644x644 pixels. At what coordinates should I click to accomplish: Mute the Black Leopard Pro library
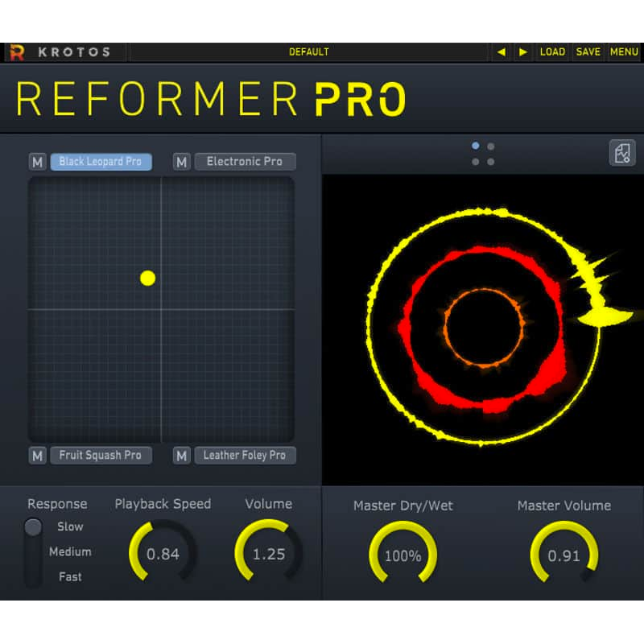point(38,162)
